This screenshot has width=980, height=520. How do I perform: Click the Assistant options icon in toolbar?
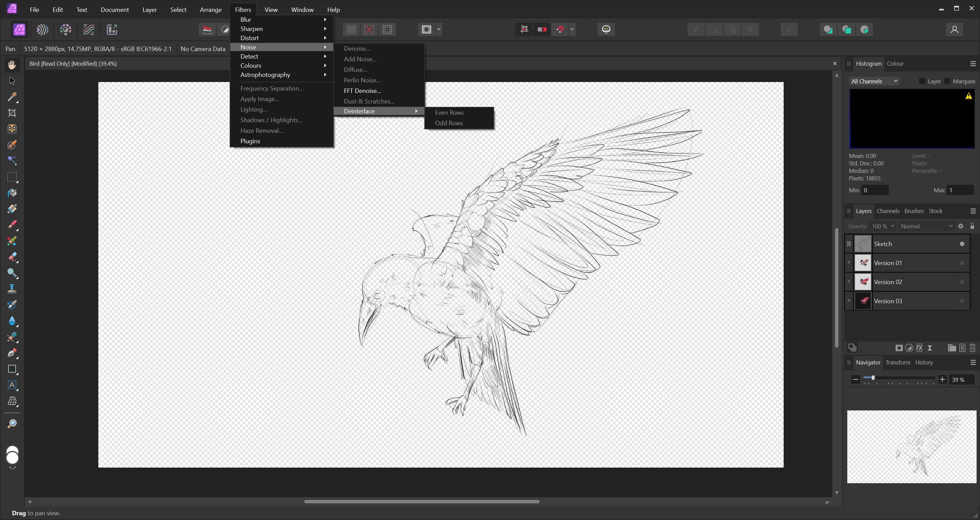[x=606, y=29]
